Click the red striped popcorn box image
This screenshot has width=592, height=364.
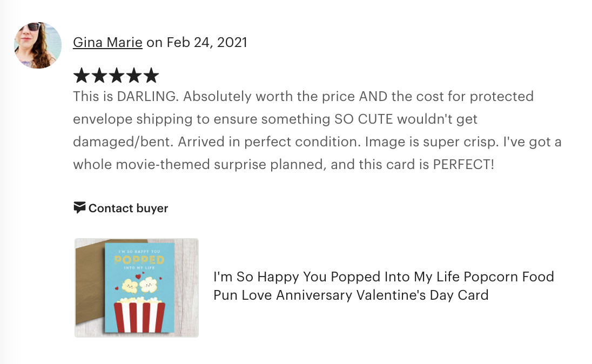tap(140, 316)
